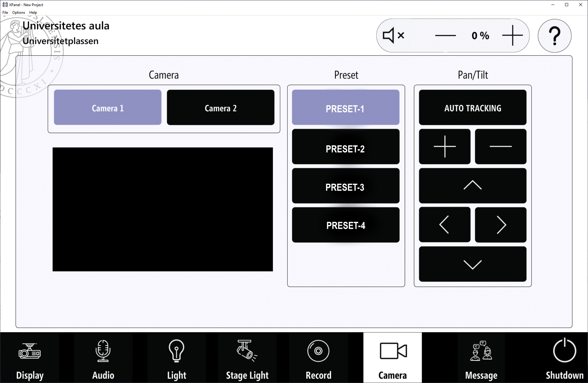Recall PRESET-3
Screen dimensions: 588x383
[x=346, y=186]
